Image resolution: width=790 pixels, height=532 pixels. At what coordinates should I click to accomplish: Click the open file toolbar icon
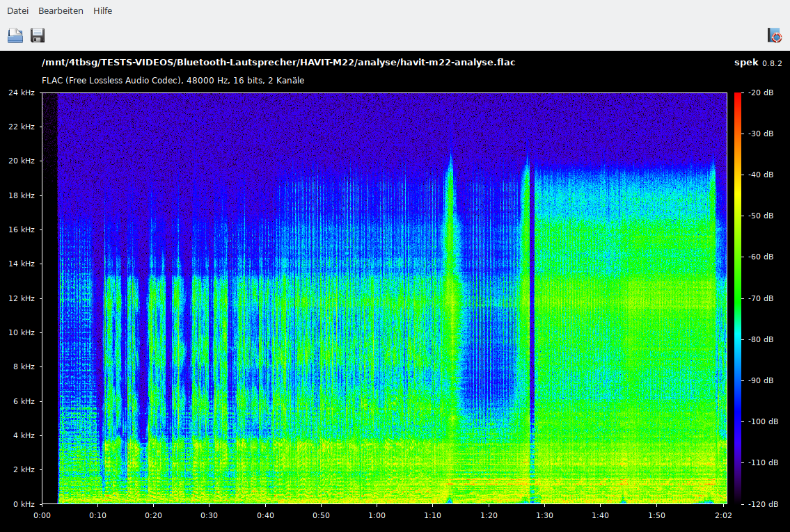pos(15,35)
